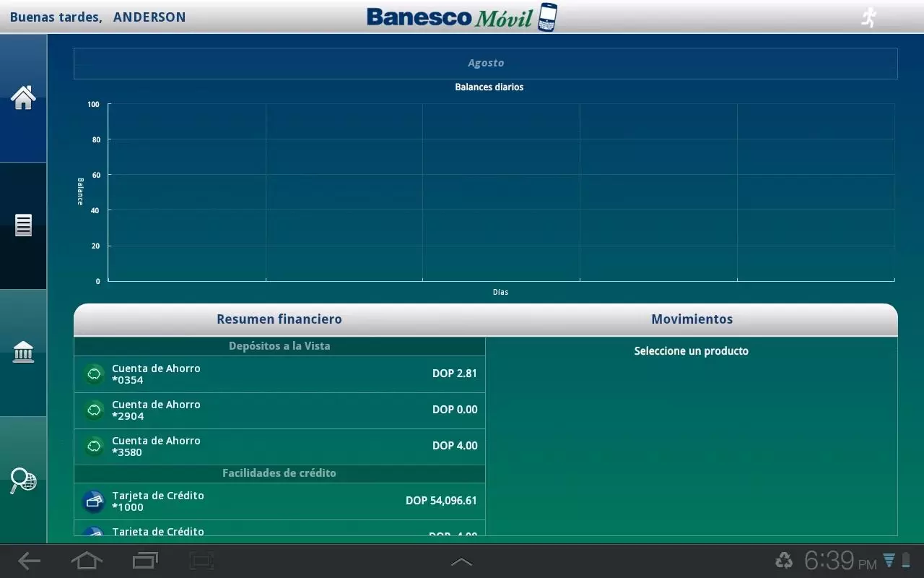Tap the Buenas tardes, ANDERSON greeting
Screen dimensions: 924x578
click(97, 17)
